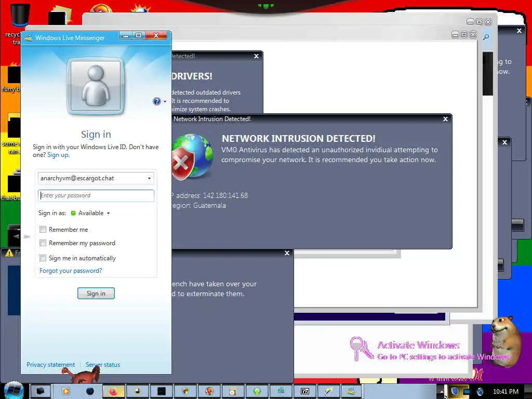The width and height of the screenshot is (532, 399).
Task: Click the magnifier search icon in the background window
Action: [x=486, y=37]
